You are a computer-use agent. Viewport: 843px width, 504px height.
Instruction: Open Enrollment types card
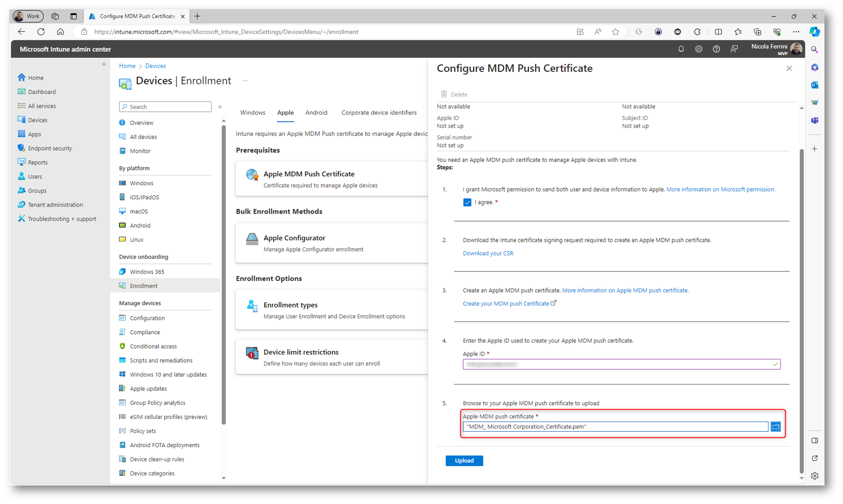pyautogui.click(x=331, y=310)
